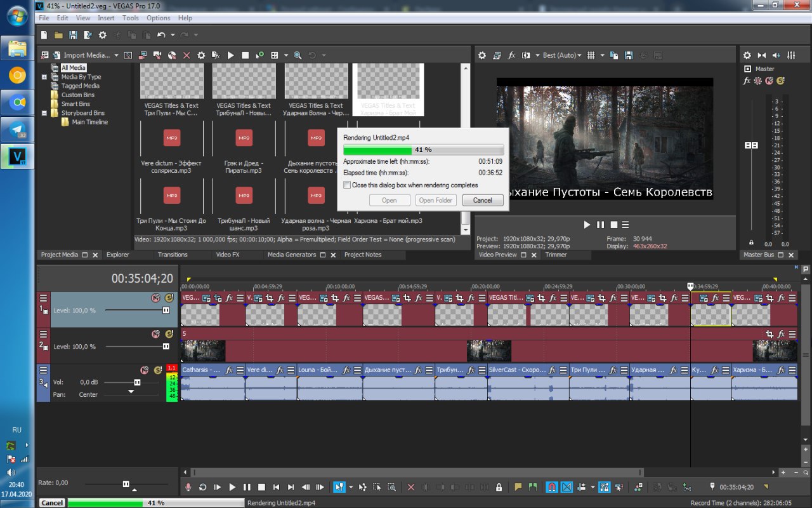Viewport: 812px width, 508px height.
Task: Click Zoom edit tool in timeline toolbar
Action: click(x=392, y=487)
